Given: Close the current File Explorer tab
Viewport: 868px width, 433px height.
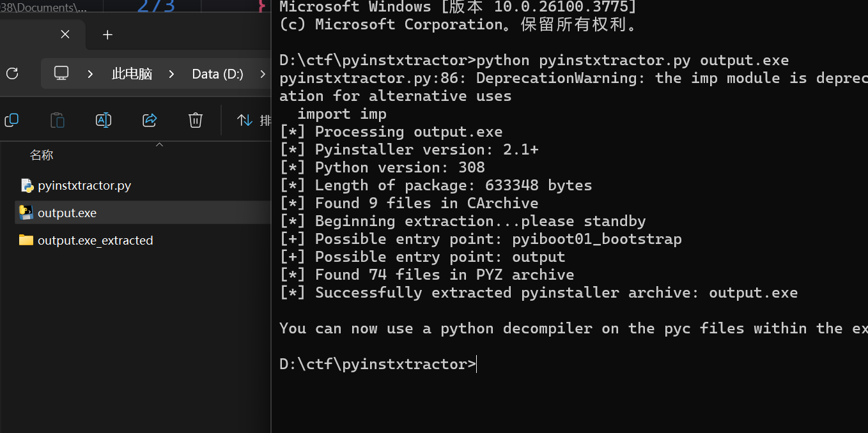Looking at the screenshot, I should [x=65, y=34].
